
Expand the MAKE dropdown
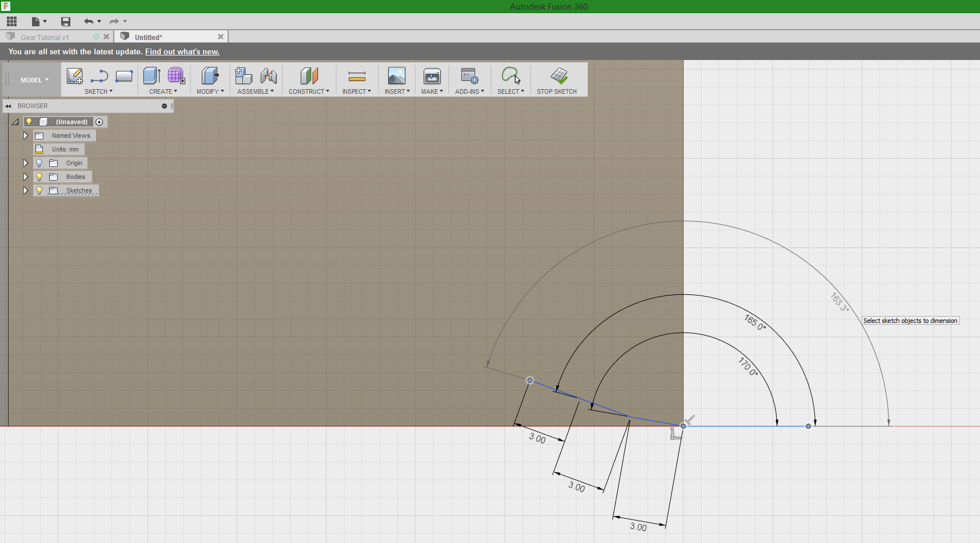click(x=432, y=91)
